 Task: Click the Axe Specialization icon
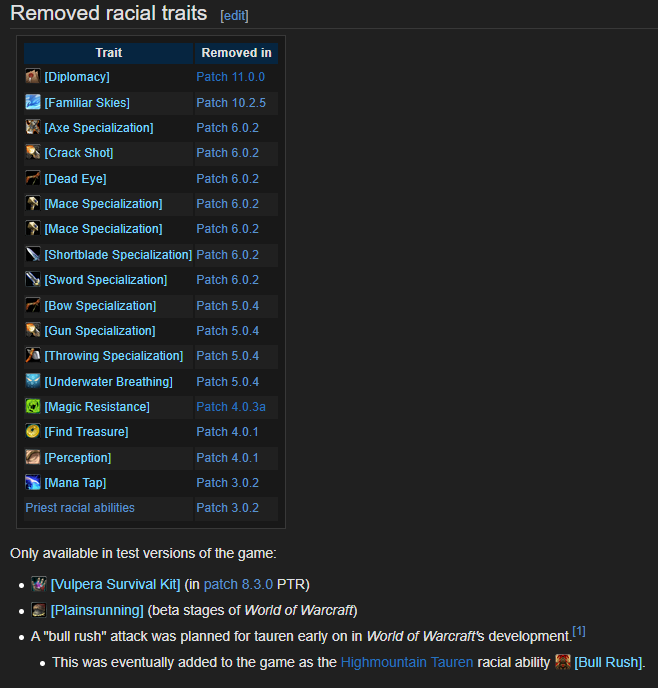pyautogui.click(x=33, y=127)
